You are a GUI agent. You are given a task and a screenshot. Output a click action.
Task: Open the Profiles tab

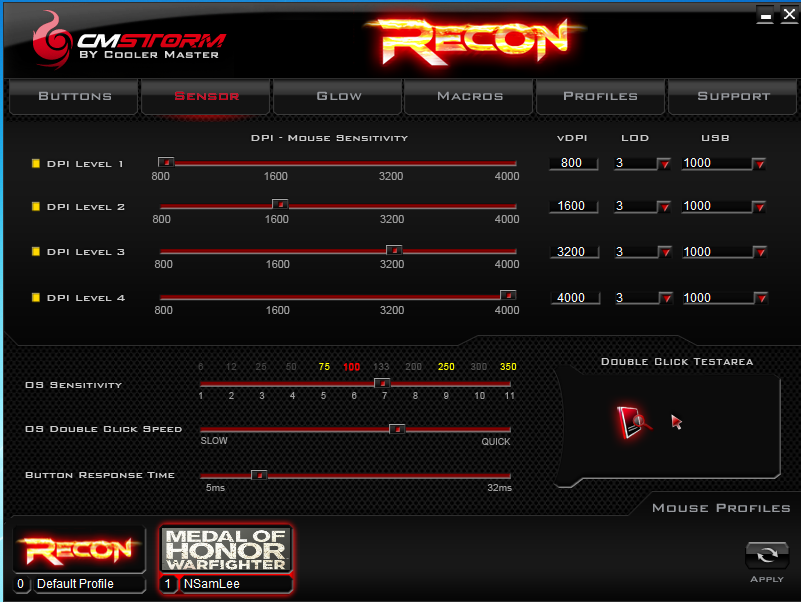tap(601, 96)
